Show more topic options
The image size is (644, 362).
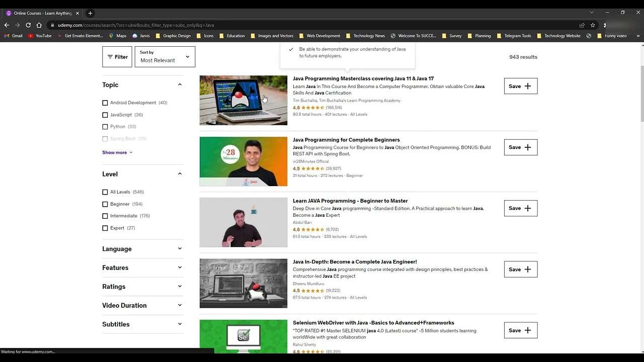117,152
